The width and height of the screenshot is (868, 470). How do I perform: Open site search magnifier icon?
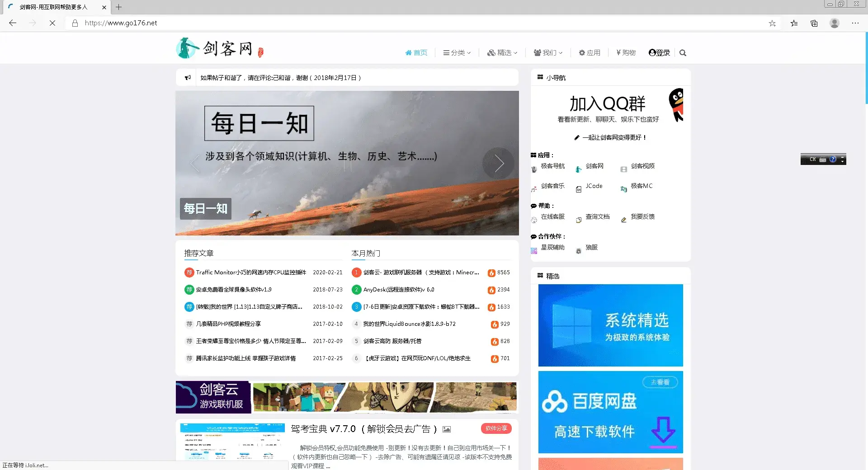(x=683, y=53)
